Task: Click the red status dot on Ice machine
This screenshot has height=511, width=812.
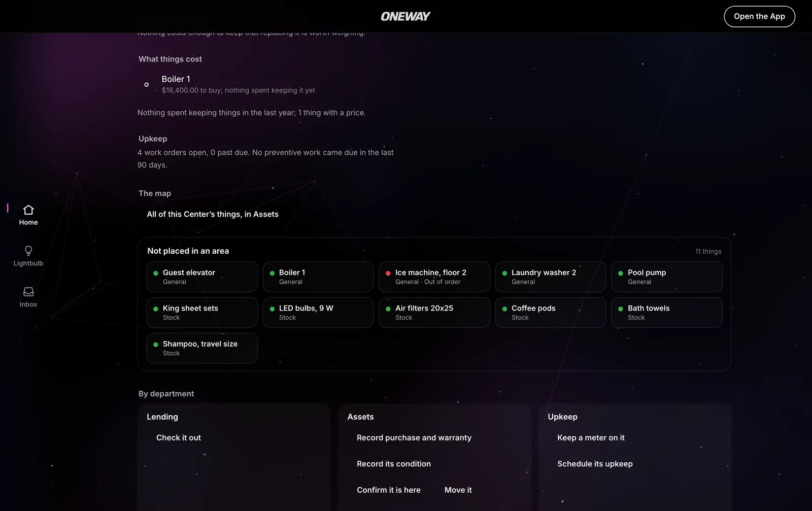Action: [x=388, y=273]
